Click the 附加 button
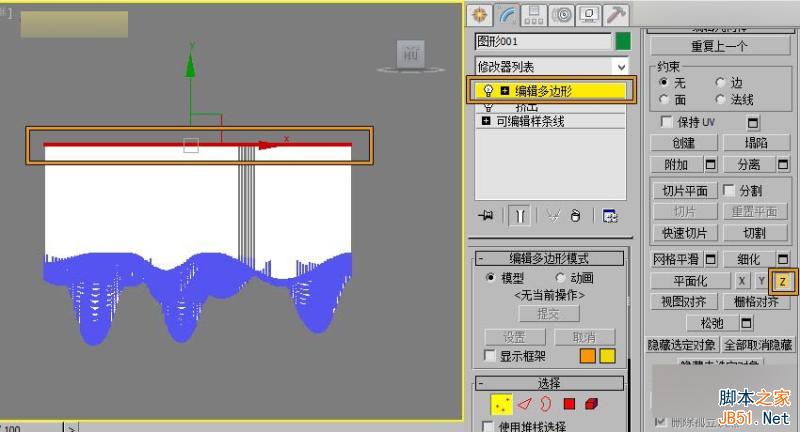 click(x=677, y=164)
